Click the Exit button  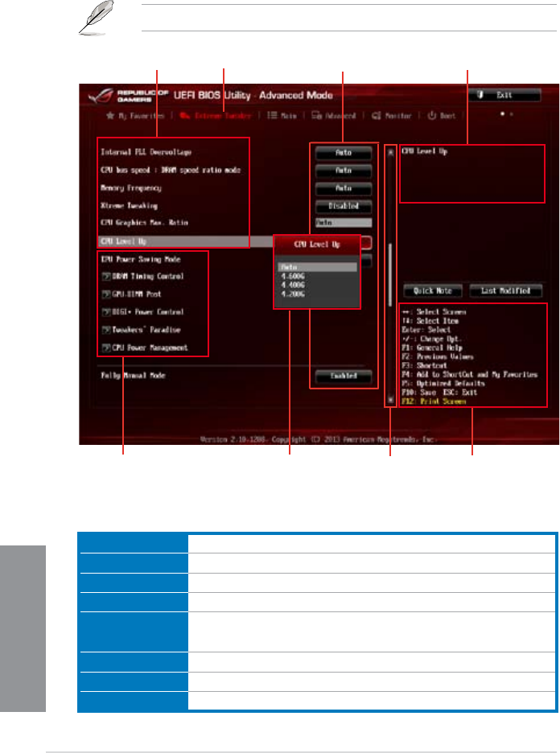pos(504,95)
